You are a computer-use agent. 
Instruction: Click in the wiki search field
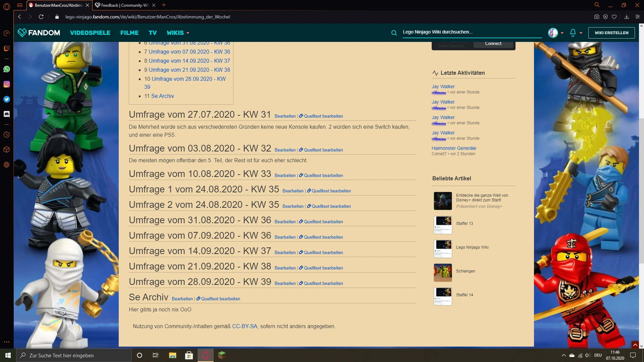coord(470,32)
